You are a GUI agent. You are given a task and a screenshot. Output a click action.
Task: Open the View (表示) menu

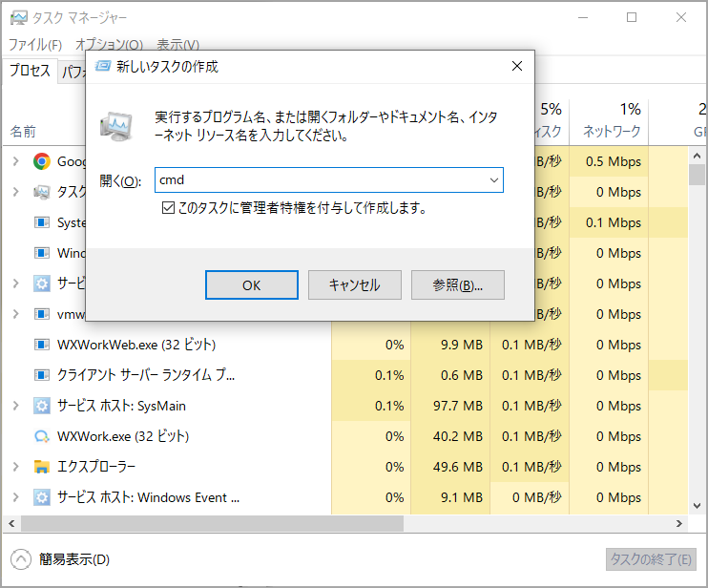(177, 44)
